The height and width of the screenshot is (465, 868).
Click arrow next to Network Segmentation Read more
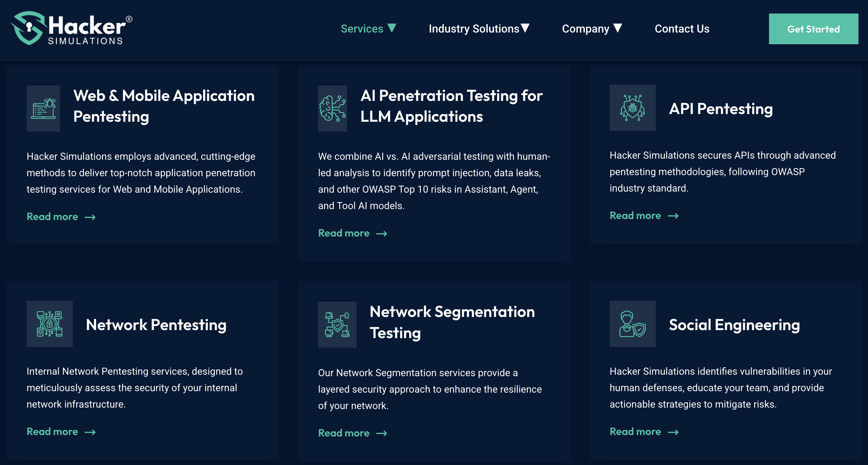pos(381,433)
